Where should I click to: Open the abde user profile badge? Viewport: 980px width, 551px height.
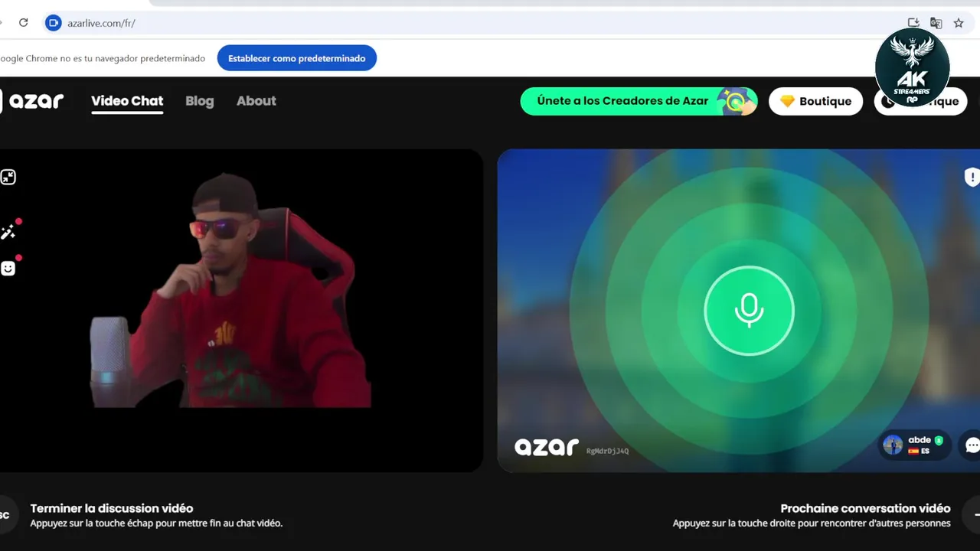[914, 445]
